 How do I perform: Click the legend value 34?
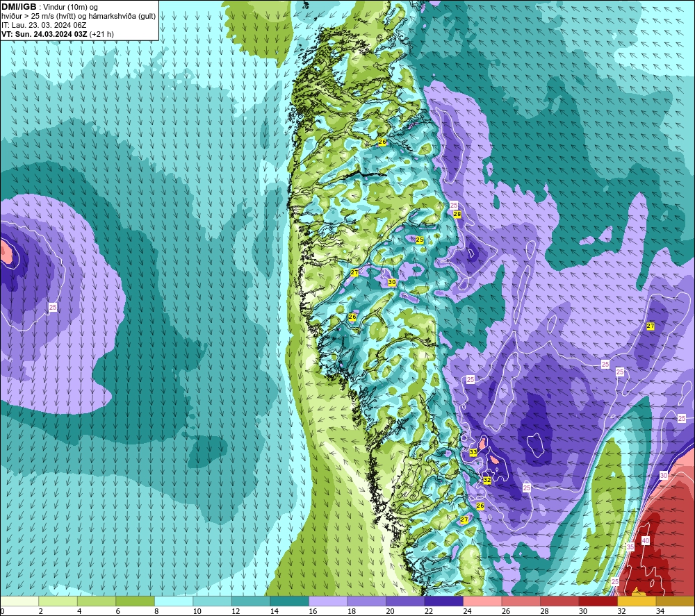coord(660,611)
